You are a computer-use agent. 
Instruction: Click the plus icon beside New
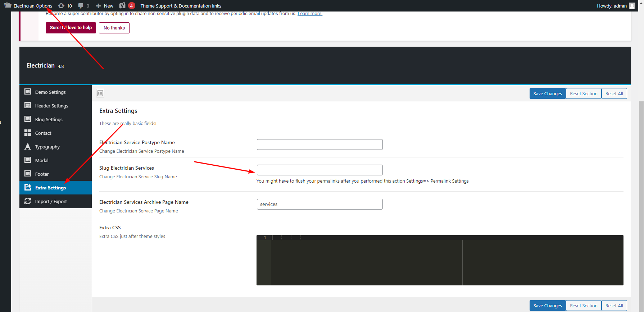(x=98, y=6)
